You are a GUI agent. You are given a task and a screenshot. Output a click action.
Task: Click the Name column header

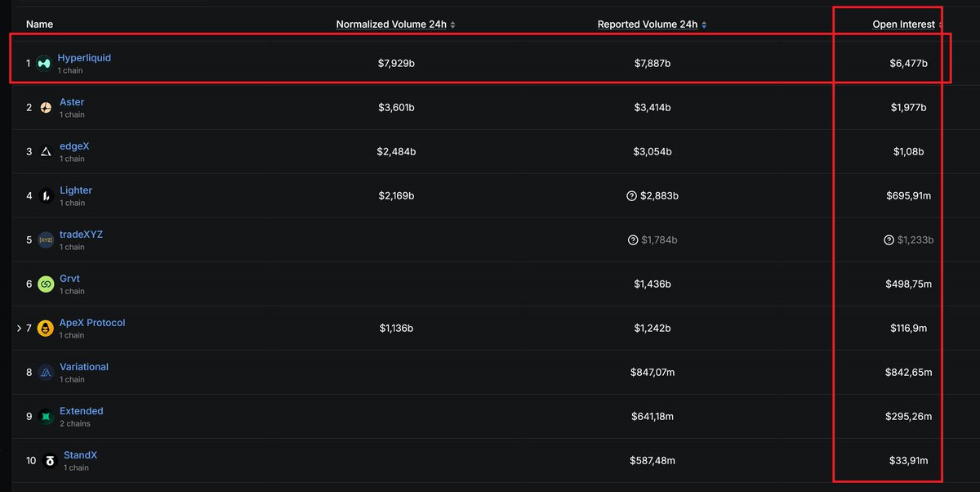click(x=39, y=25)
